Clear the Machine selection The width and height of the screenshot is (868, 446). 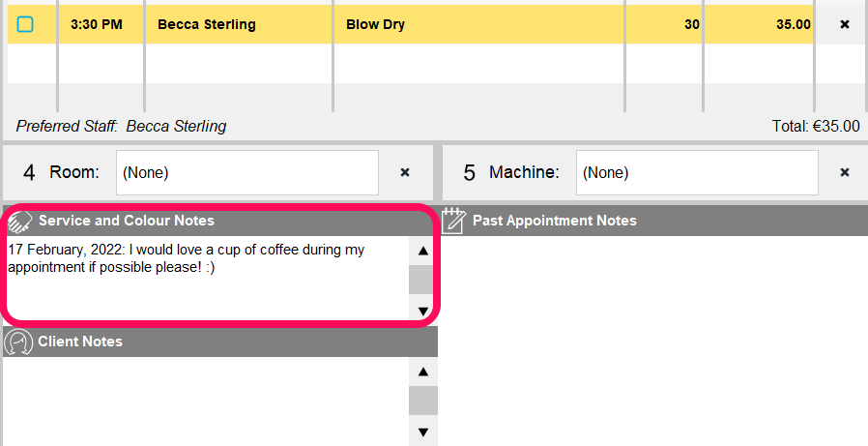pyautogui.click(x=844, y=172)
